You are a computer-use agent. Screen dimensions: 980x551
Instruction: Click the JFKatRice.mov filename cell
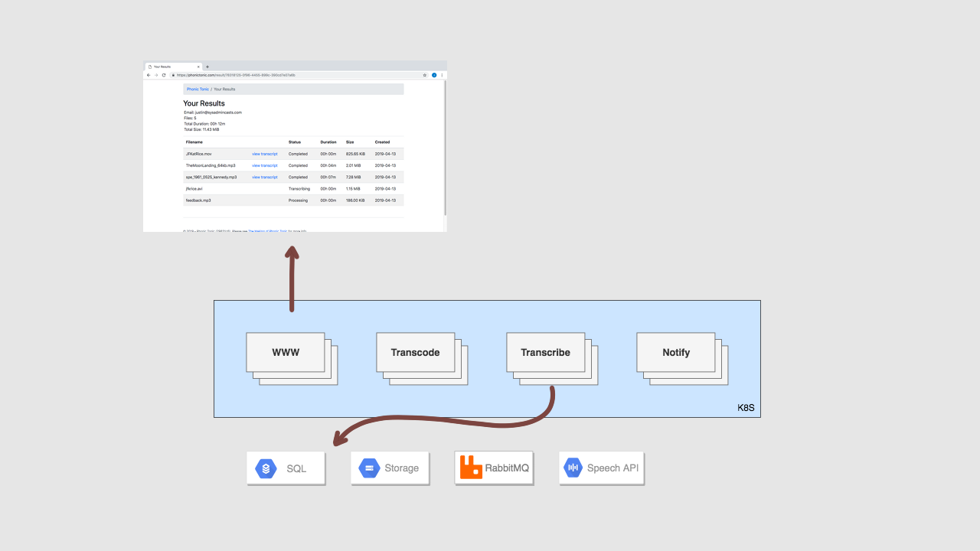(198, 154)
